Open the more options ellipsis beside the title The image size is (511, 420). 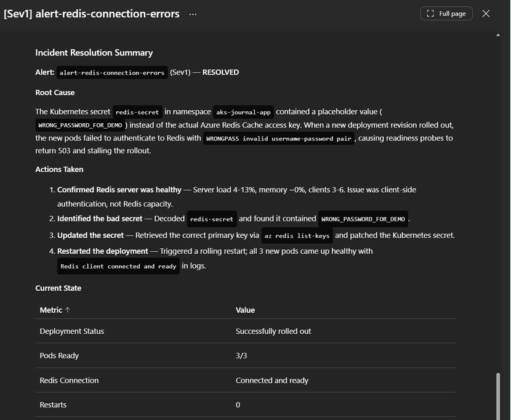point(193,14)
